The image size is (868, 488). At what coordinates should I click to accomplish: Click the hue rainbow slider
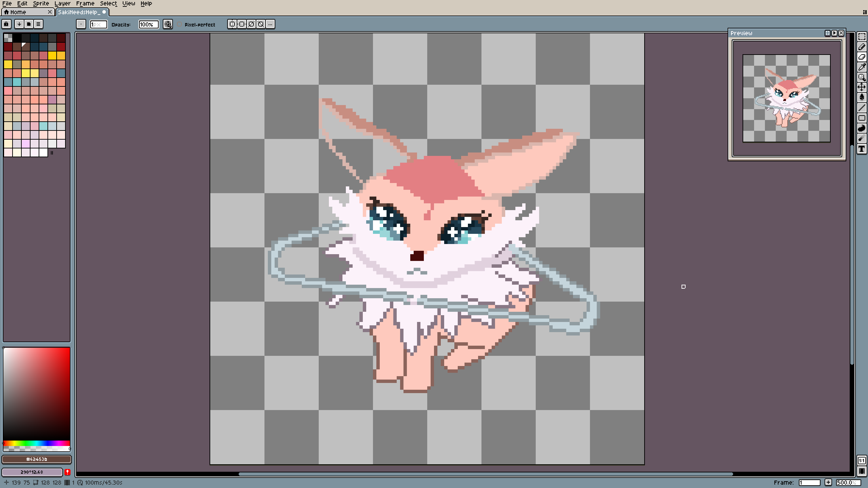tap(37, 443)
